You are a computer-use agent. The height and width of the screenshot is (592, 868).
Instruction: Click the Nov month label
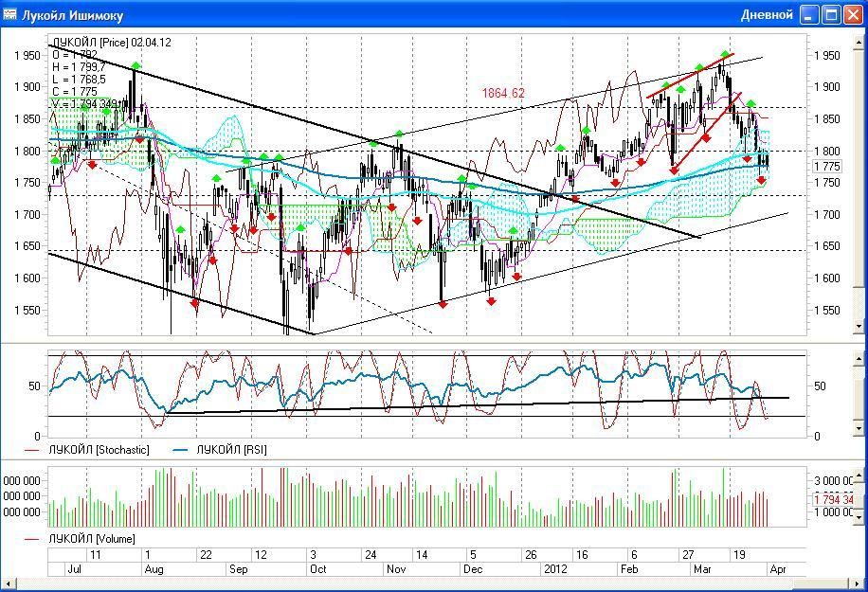click(396, 568)
